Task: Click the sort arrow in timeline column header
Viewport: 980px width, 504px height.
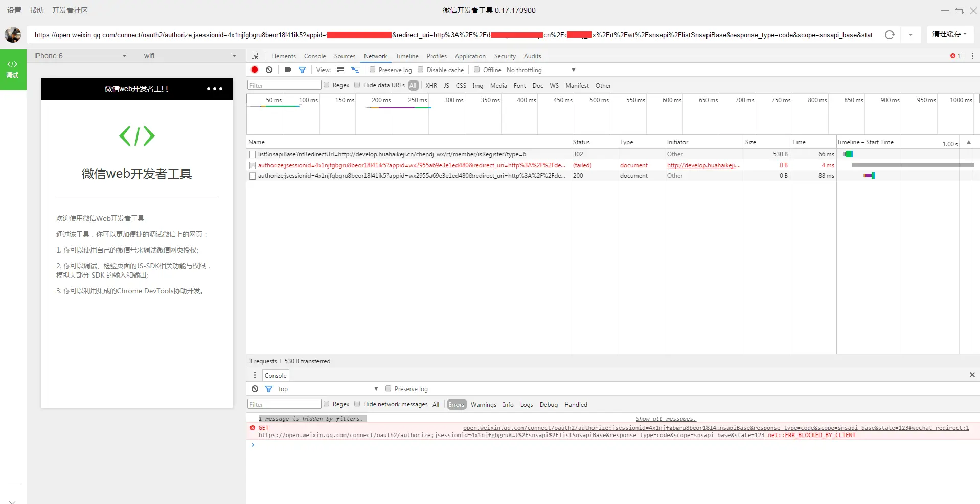Action: pyautogui.click(x=968, y=142)
